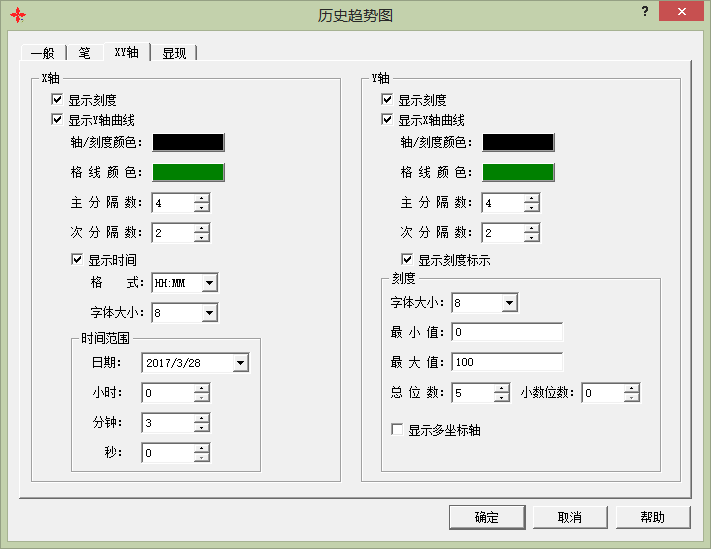Pick X-axis green 格线颜色 swatch
The image size is (711, 549).
188,172
